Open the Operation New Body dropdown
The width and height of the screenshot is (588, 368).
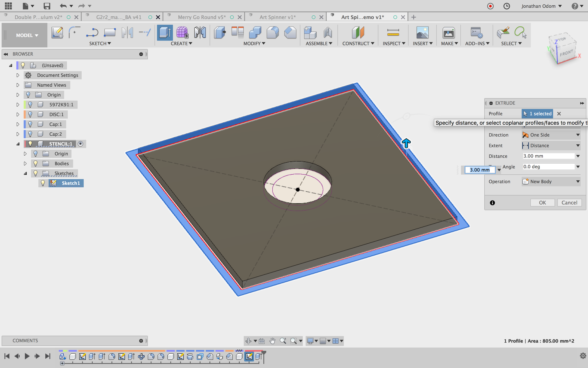tap(551, 182)
